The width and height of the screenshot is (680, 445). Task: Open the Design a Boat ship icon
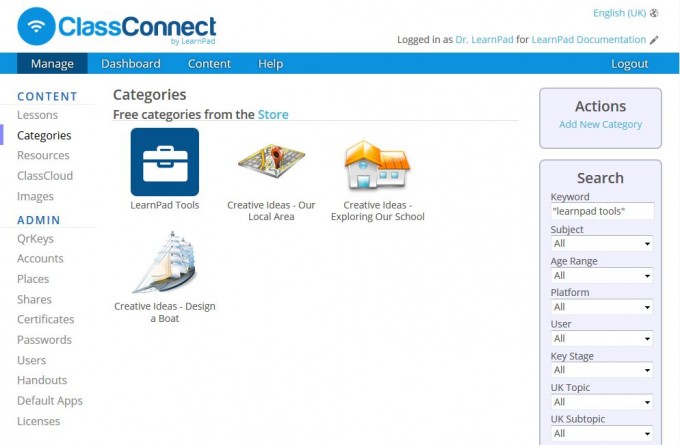tap(165, 262)
